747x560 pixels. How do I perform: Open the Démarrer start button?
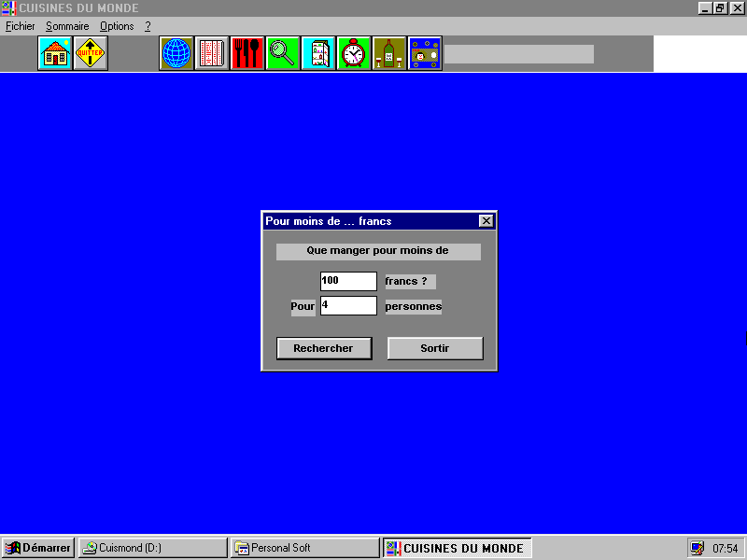click(38, 548)
